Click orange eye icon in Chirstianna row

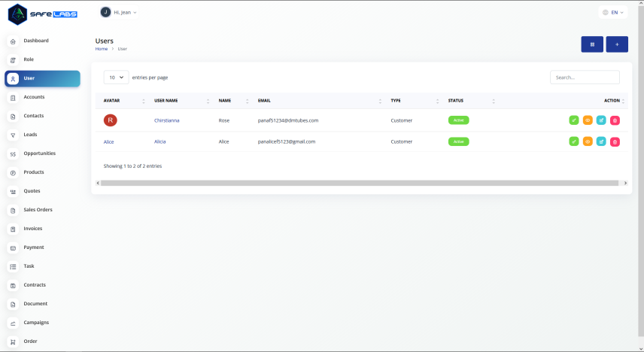[588, 120]
